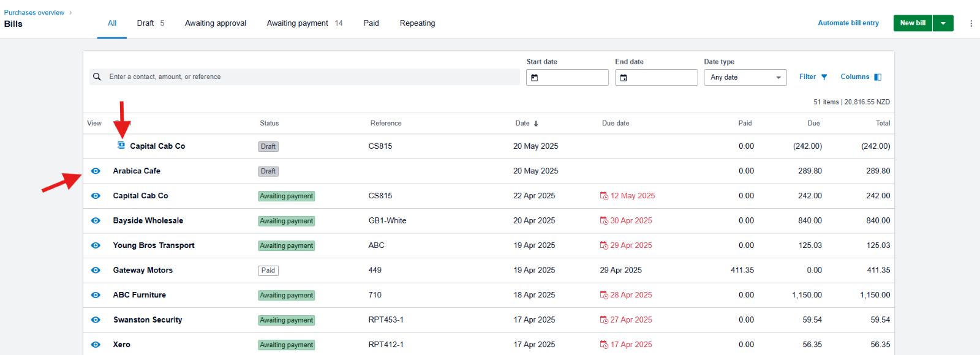
Task: Click overdue icon next to 17 Apr 2025
Action: click(x=604, y=345)
